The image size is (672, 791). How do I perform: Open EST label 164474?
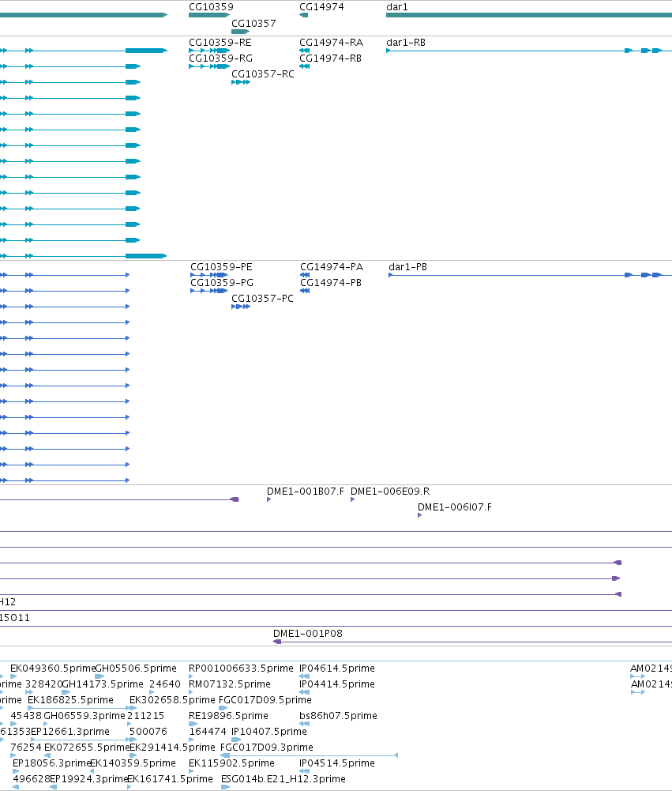[208, 732]
